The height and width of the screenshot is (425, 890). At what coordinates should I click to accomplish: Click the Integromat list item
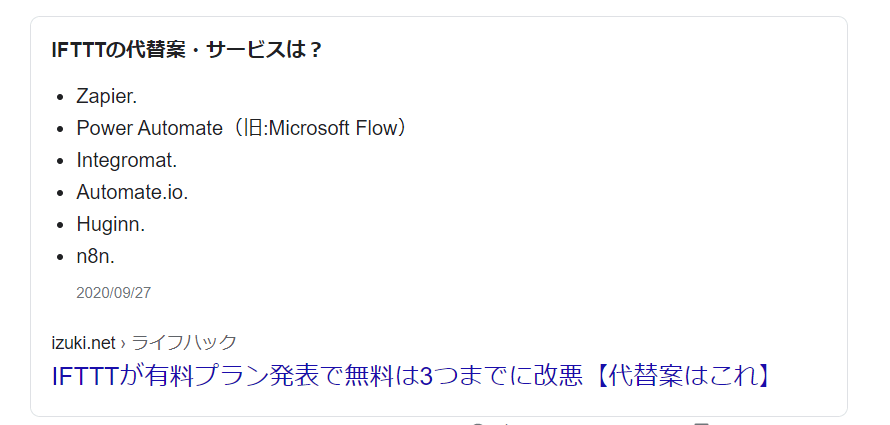coord(126,160)
